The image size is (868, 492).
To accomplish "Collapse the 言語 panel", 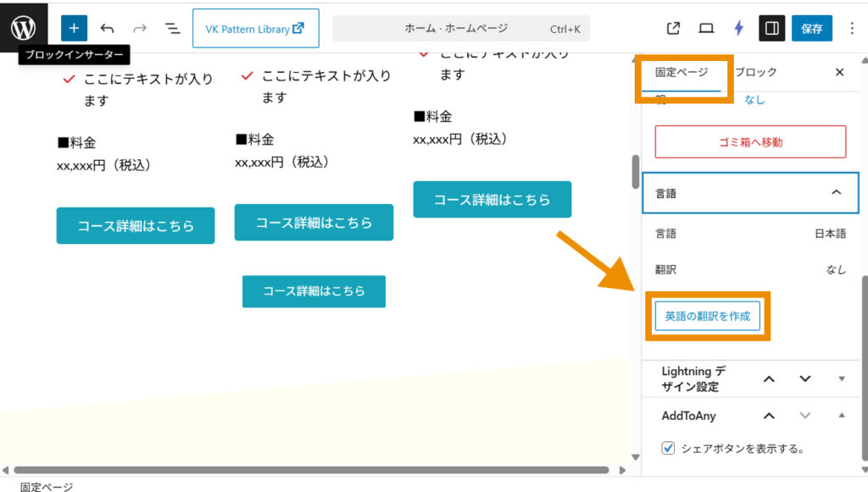I will coord(836,193).
